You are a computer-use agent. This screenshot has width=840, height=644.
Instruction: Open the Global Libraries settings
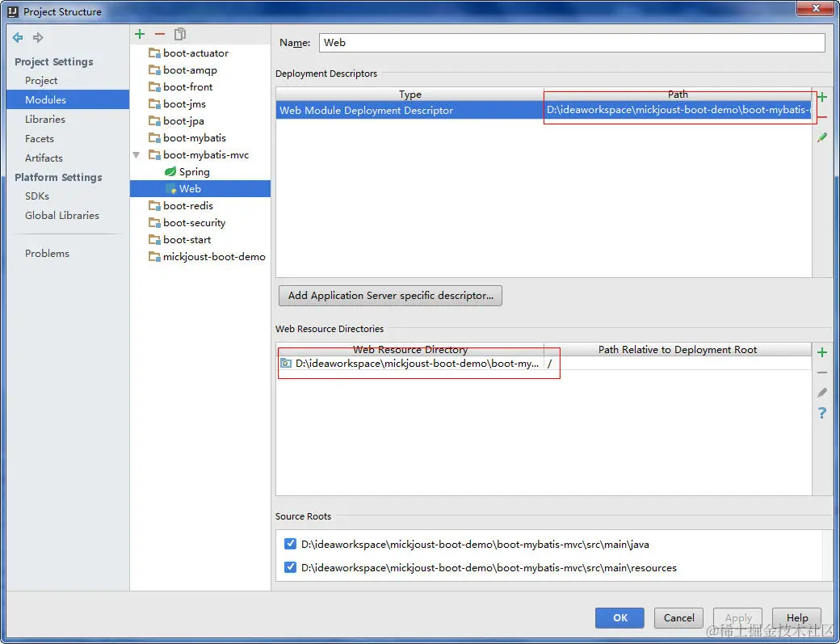62,216
